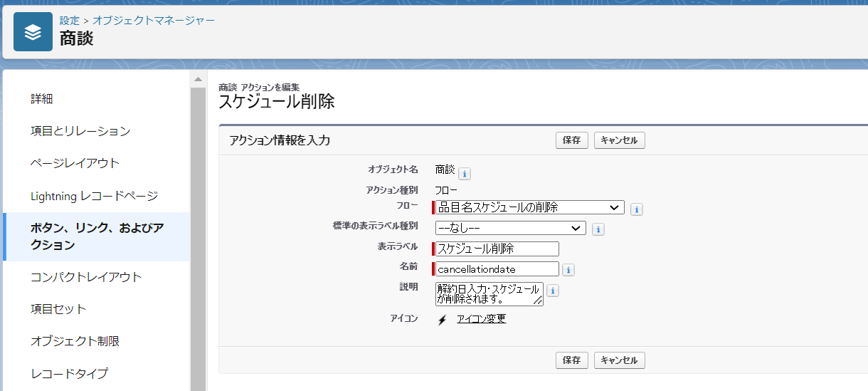Click info icon next to オブジェクト名 商談
The width and height of the screenshot is (868, 391).
(x=464, y=174)
